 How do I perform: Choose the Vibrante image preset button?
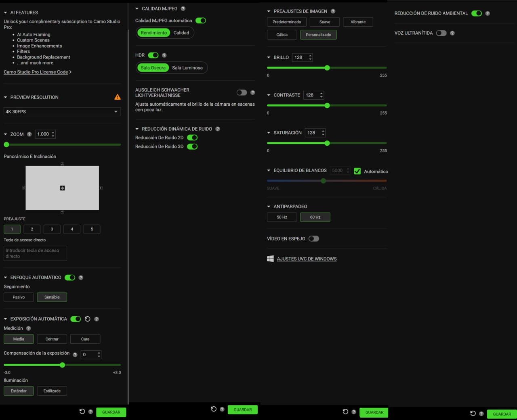tap(358, 22)
